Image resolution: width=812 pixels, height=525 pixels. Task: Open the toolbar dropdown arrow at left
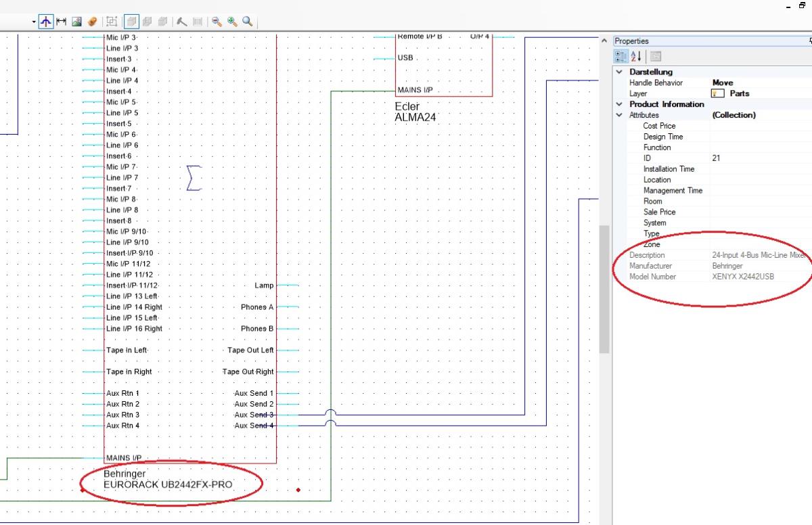(x=33, y=22)
